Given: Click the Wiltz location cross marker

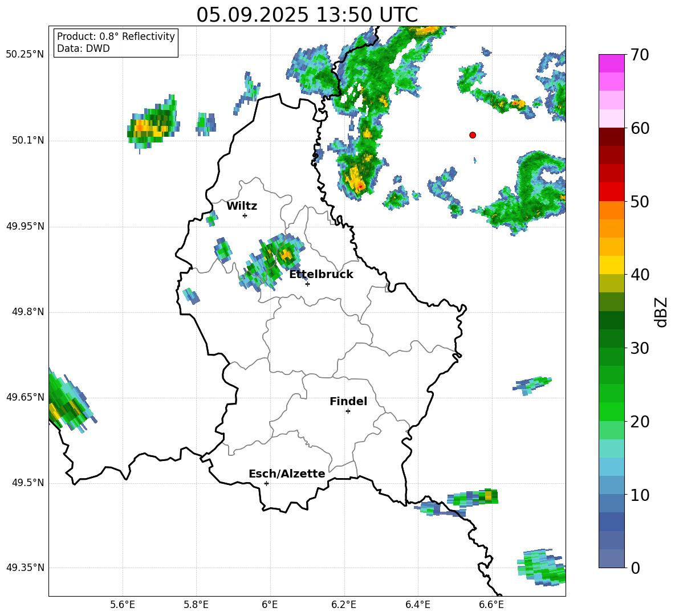Looking at the screenshot, I should click(245, 215).
